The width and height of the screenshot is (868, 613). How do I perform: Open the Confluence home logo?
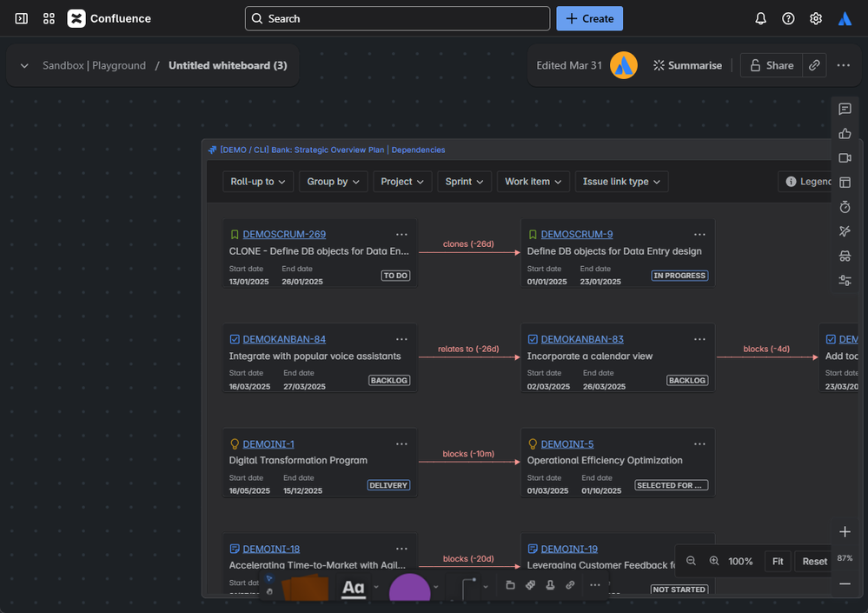pos(109,19)
